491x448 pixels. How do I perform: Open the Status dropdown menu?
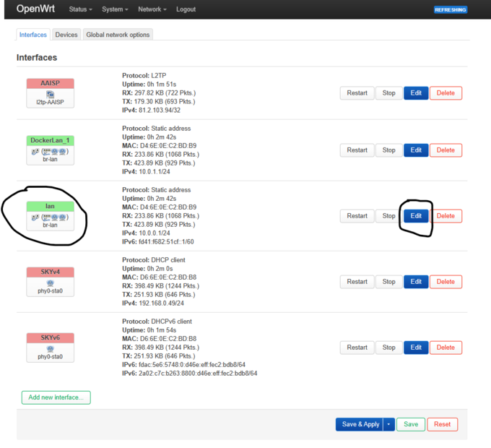pyautogui.click(x=81, y=9)
